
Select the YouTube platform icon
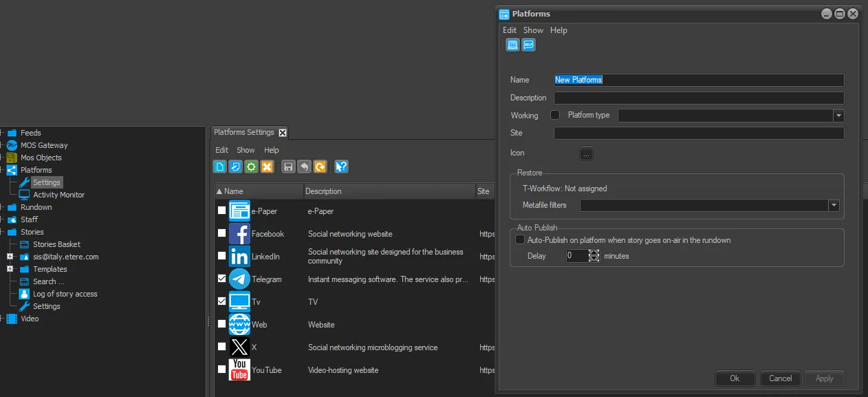point(239,370)
